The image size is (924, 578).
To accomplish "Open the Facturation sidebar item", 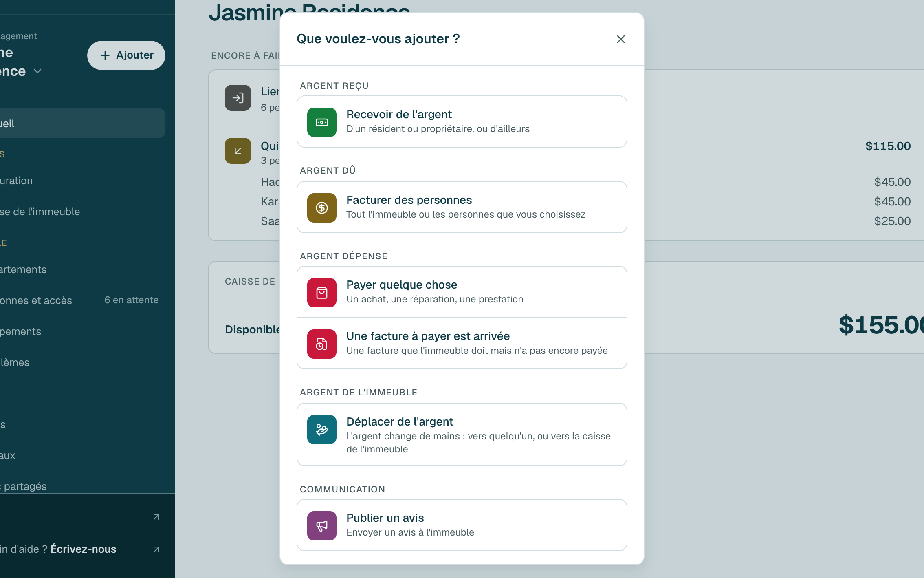I will tap(83, 181).
